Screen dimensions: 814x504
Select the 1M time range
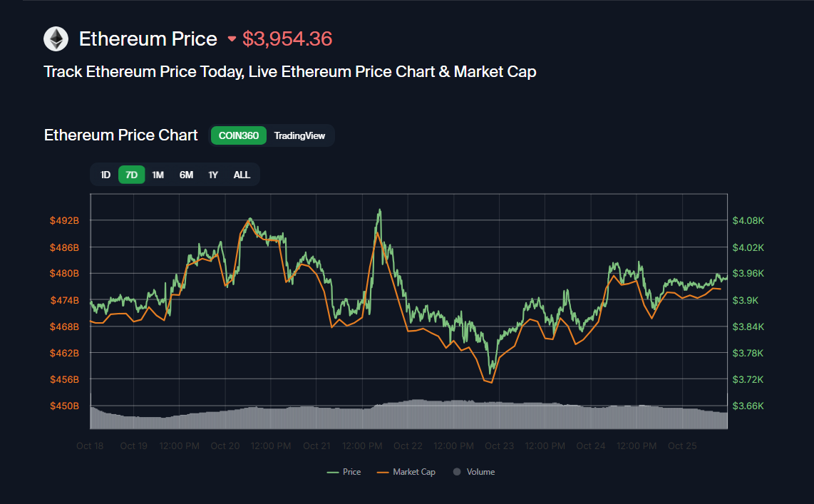click(x=158, y=174)
